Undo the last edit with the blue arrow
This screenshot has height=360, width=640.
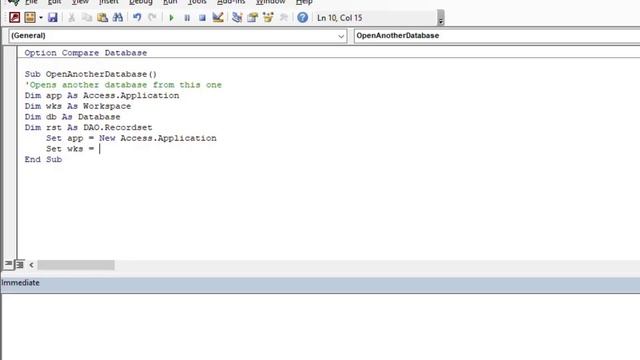pyautogui.click(x=137, y=18)
